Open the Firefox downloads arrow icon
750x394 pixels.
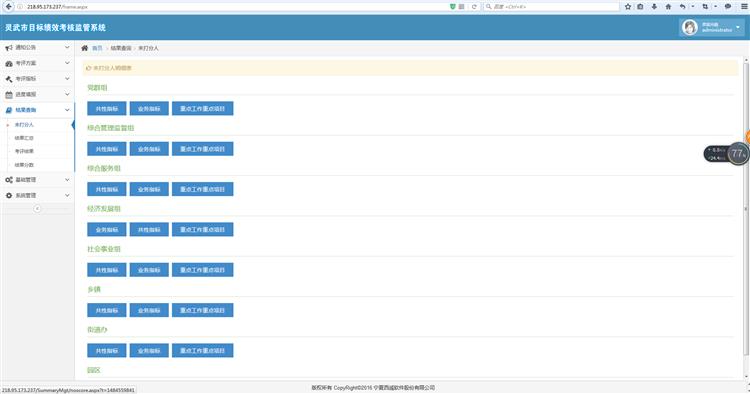pyautogui.click(x=654, y=7)
